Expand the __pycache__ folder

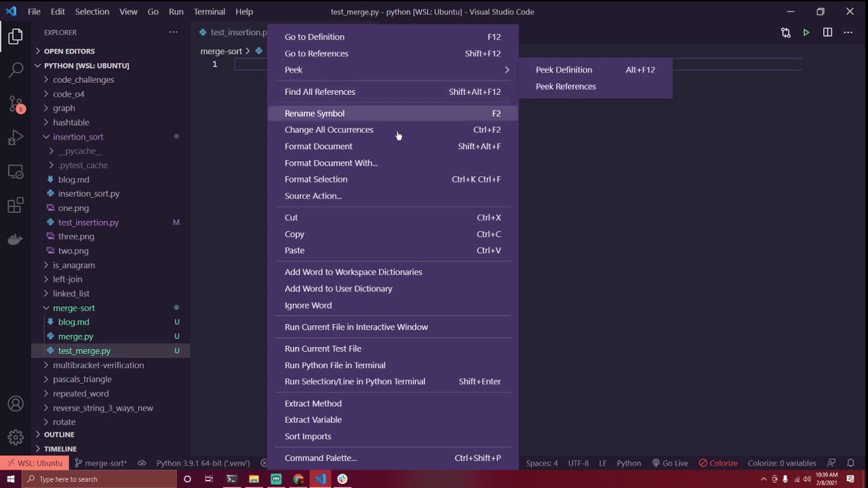pyautogui.click(x=80, y=150)
